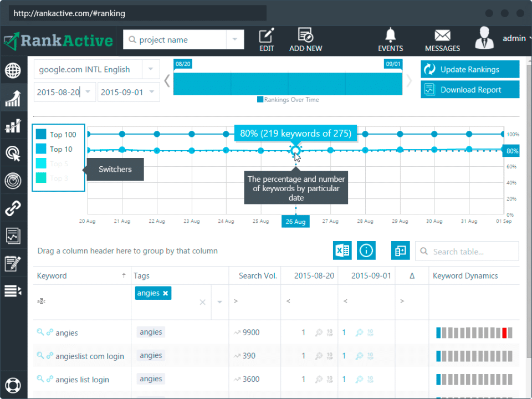Click magnifier icon for angies keyword
Viewport: 532px width, 399px height.
click(x=40, y=332)
